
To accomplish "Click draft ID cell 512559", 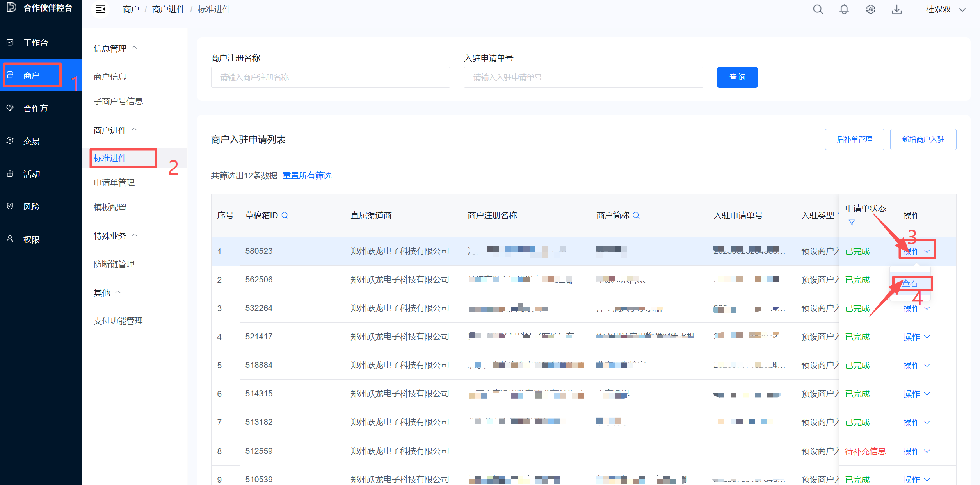I will pos(259,451).
